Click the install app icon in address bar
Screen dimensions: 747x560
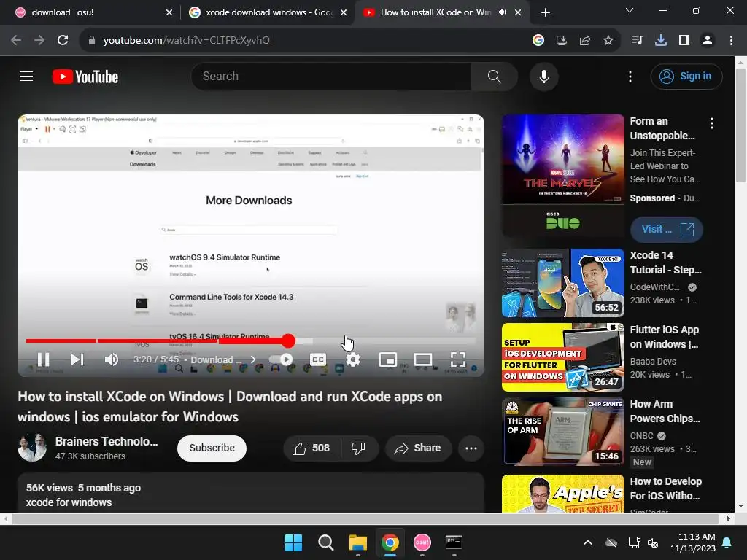click(561, 41)
